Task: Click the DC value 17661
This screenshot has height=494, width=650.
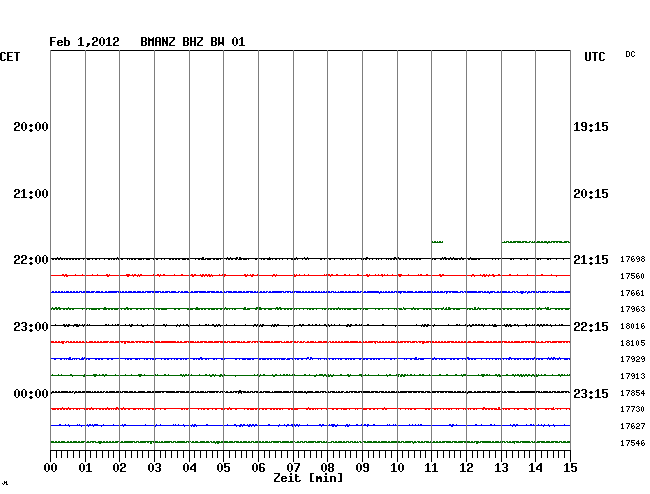Action: 633,293
